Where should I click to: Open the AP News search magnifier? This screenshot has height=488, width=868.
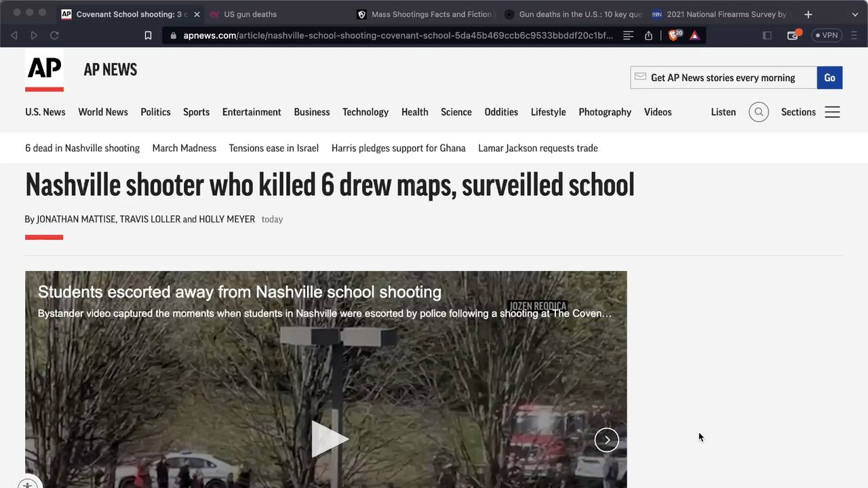(758, 112)
